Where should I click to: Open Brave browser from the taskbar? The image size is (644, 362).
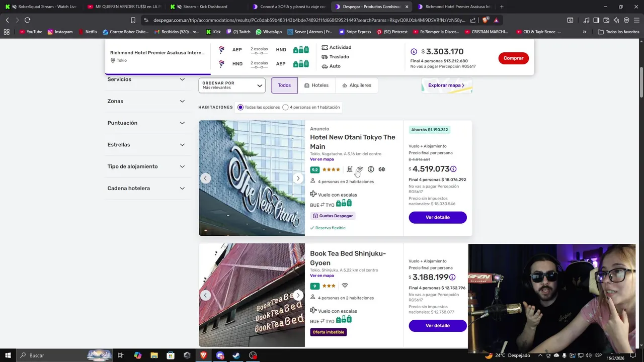click(x=203, y=355)
